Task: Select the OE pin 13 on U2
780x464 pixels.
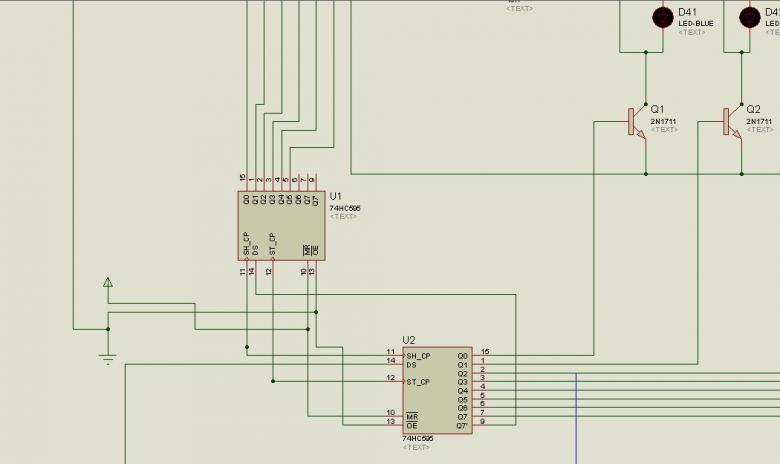Action: point(394,425)
